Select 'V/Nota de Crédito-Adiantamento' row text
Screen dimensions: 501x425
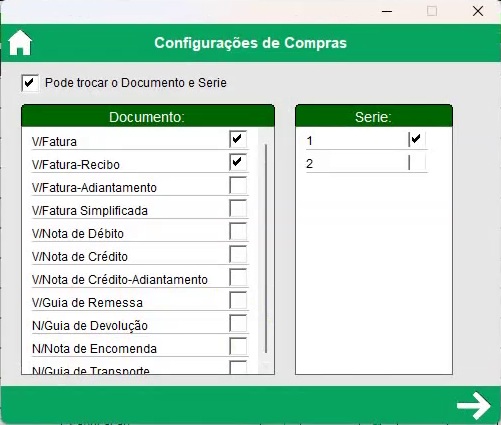coord(120,280)
